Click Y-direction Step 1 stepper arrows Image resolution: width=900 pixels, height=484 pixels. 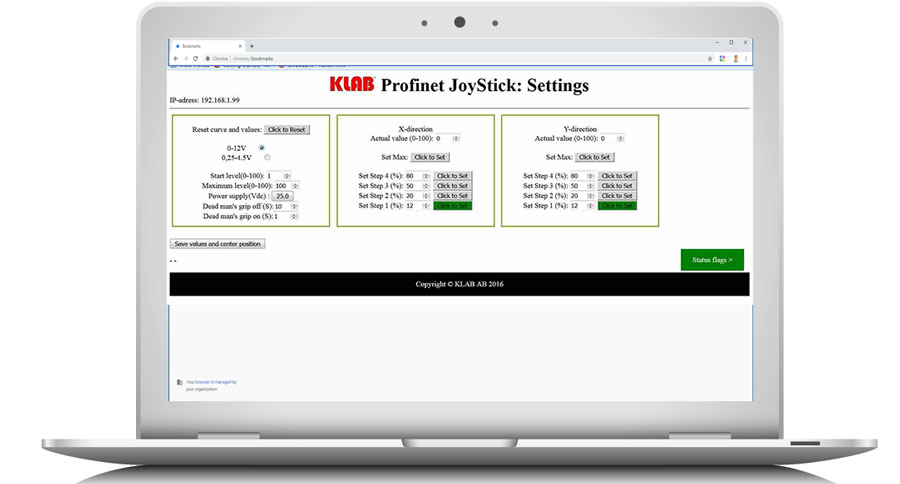[x=591, y=206]
